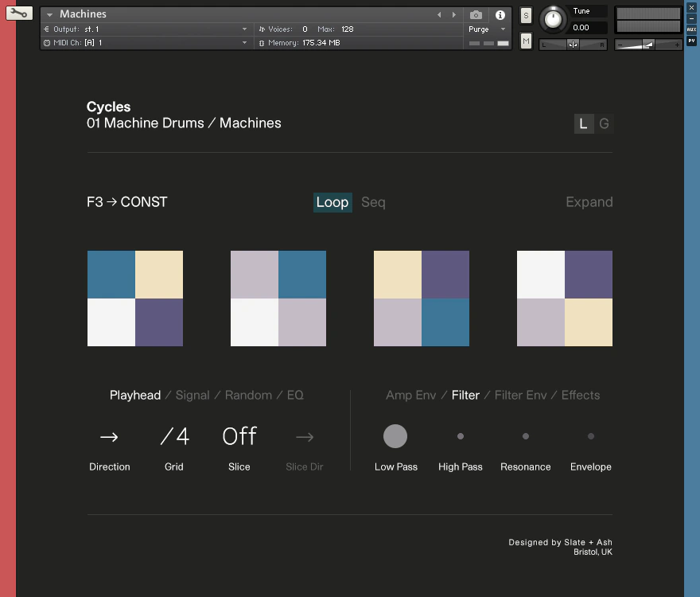Open the Output st. 1 dropdown
The image size is (700, 597).
point(145,29)
